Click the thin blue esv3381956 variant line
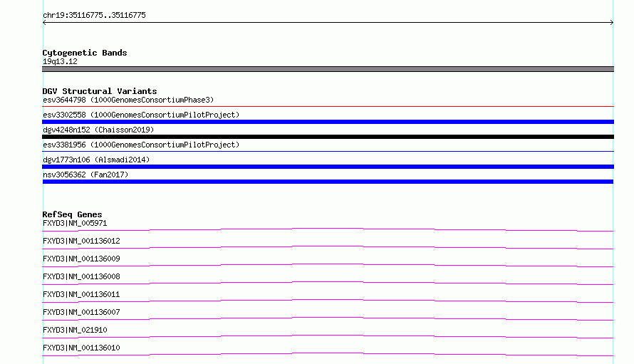The width and height of the screenshot is (634, 364). [328, 151]
